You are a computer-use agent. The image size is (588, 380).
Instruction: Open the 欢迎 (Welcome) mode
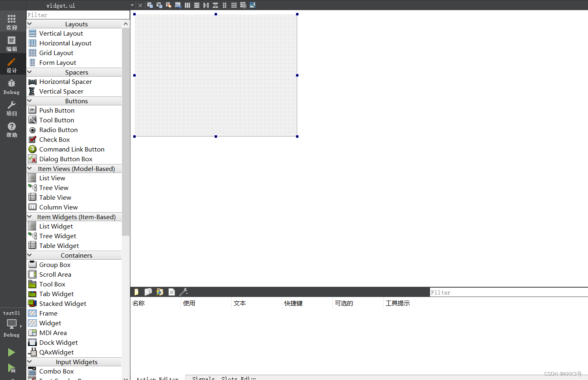(x=12, y=22)
